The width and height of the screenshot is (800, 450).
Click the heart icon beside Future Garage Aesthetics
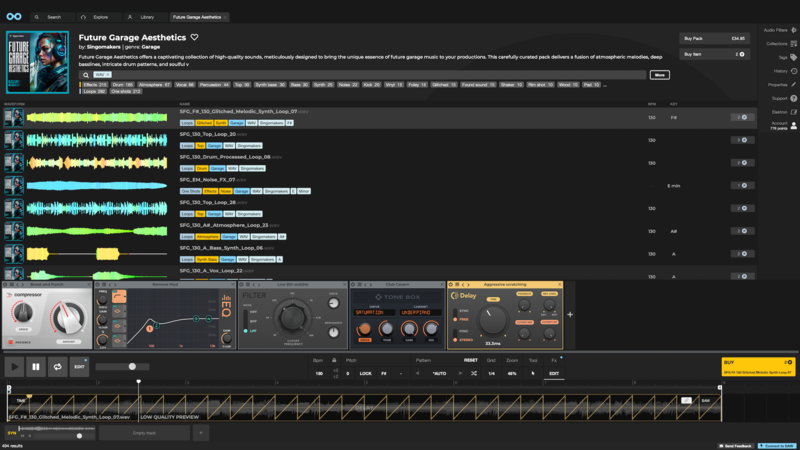(x=195, y=37)
